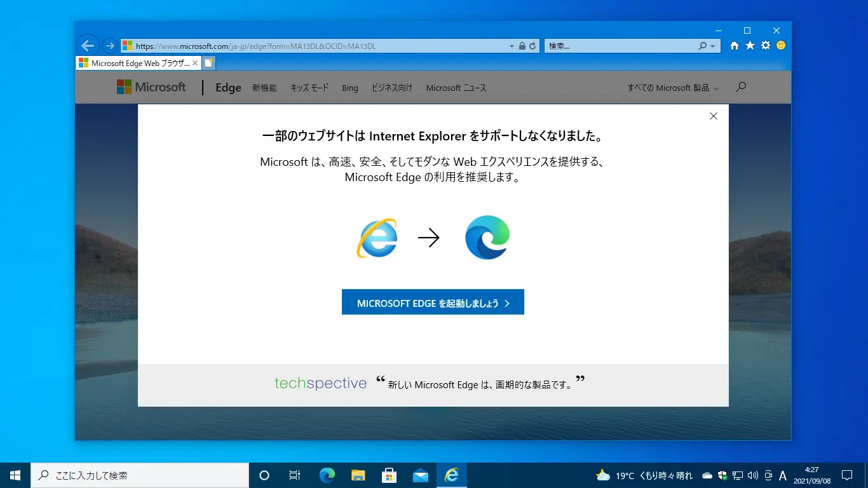Open ビジネス向け menu item
The width and height of the screenshot is (868, 488).
click(392, 88)
